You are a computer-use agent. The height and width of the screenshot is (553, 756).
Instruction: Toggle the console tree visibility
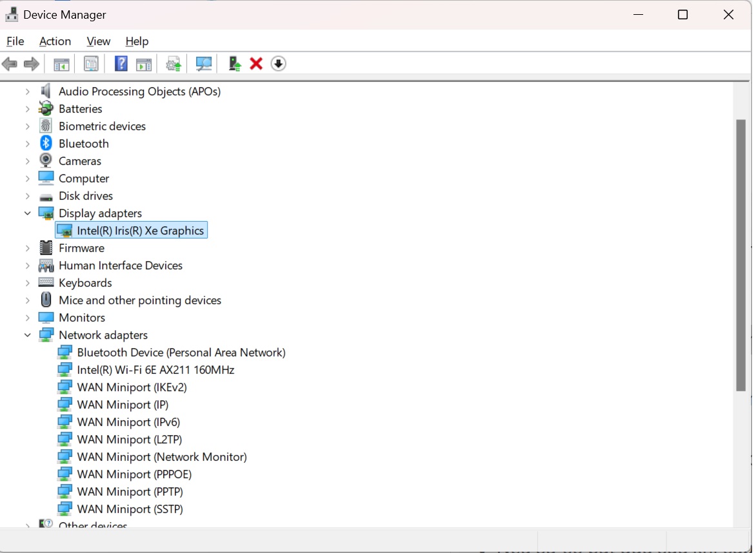61,63
